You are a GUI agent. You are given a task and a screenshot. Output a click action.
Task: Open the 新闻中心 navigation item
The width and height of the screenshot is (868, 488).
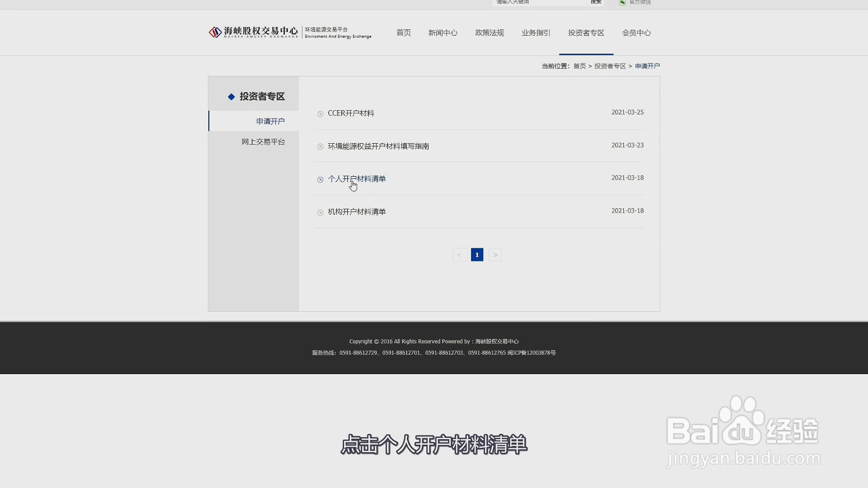click(443, 33)
